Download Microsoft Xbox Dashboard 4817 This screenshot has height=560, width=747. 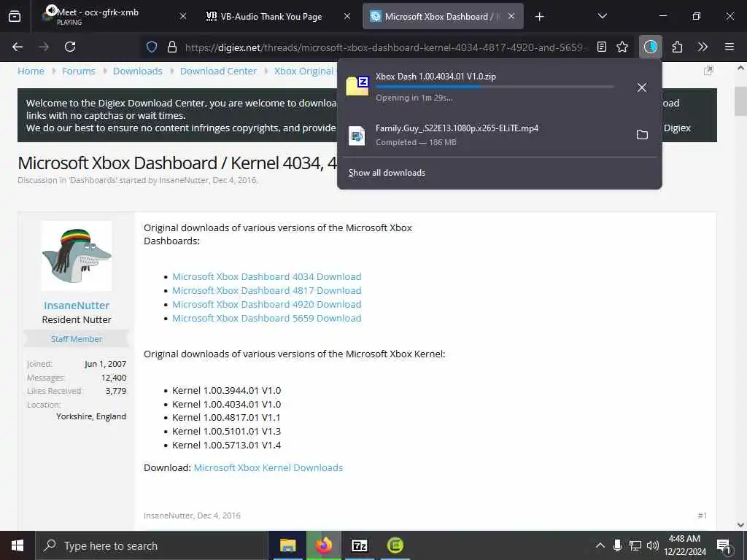[267, 290]
